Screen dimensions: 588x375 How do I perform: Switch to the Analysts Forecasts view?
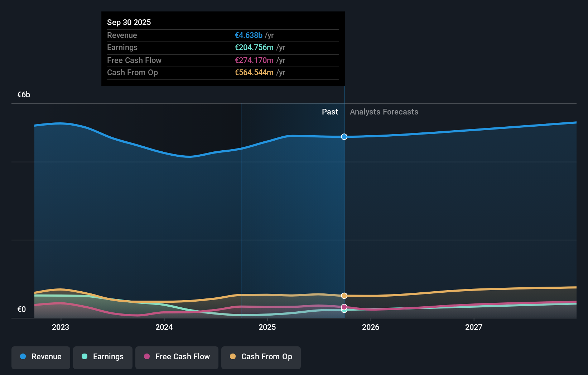[x=384, y=112]
